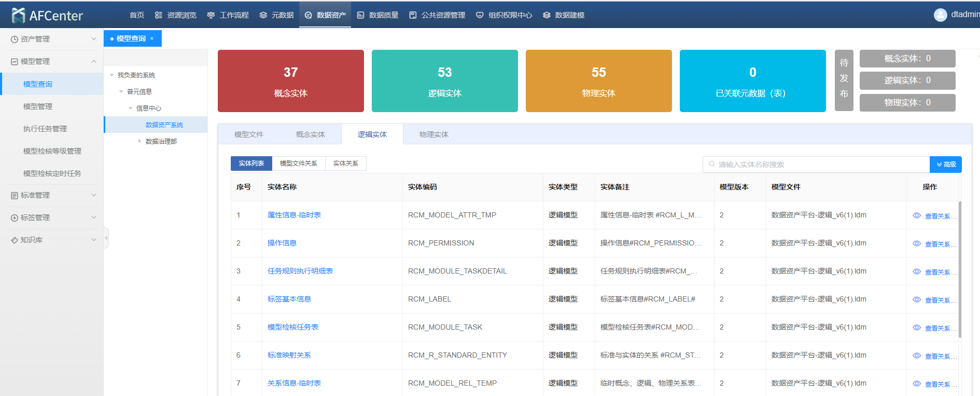Viewport: 980px width, 396px height.
Task: Open 模型检核定时任务 in the sidebar
Action: [52, 173]
